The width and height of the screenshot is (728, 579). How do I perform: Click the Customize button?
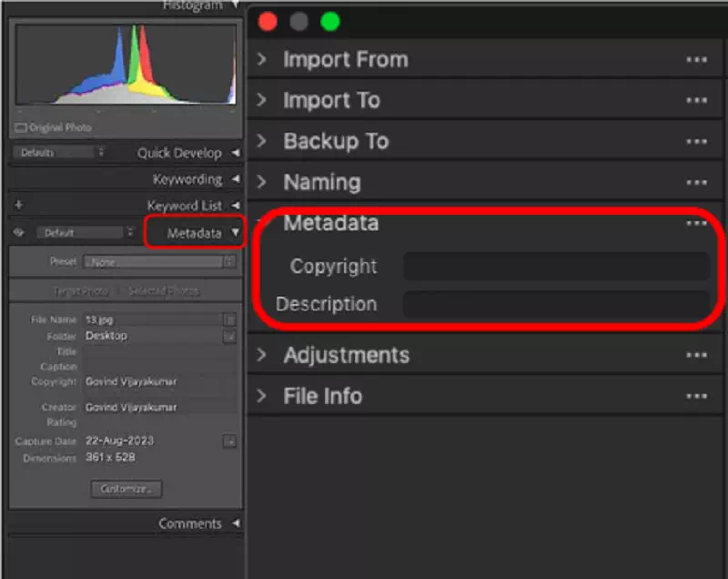126,489
